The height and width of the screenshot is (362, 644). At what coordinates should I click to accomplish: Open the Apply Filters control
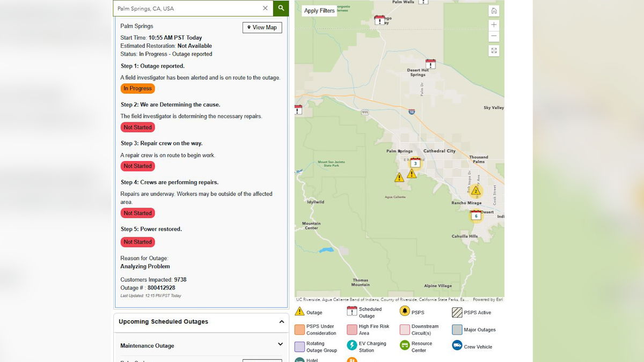[319, 11]
